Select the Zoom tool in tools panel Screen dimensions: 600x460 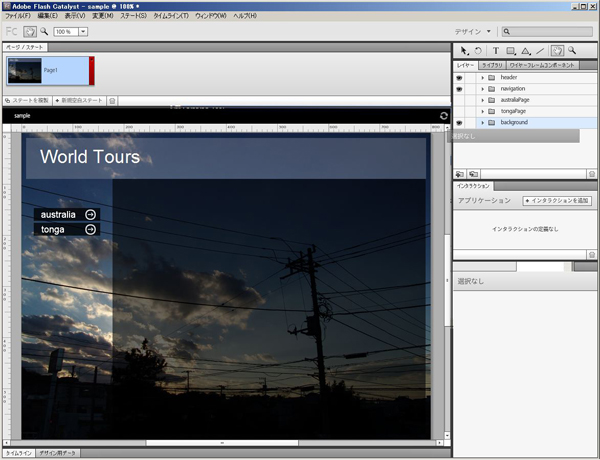pyautogui.click(x=572, y=50)
